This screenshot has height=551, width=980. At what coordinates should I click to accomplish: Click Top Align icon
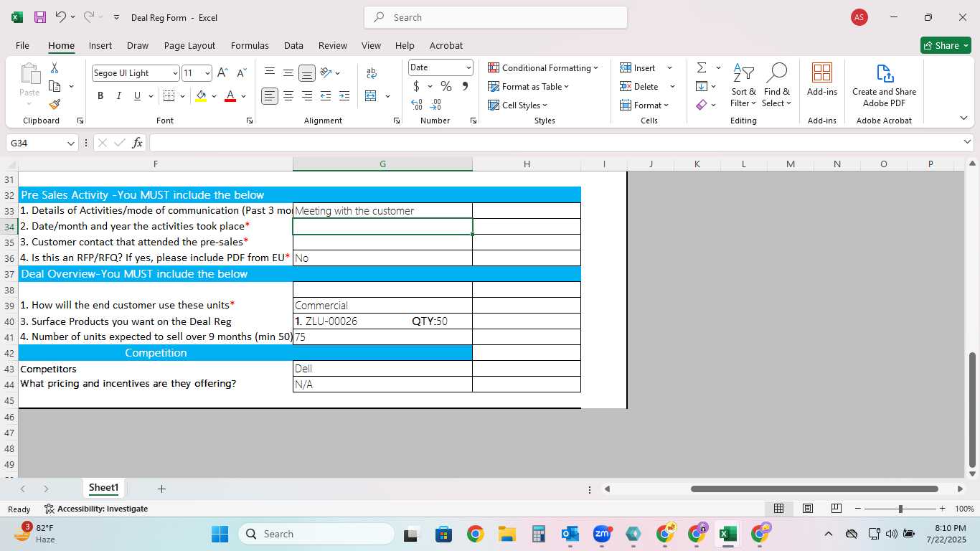point(270,72)
